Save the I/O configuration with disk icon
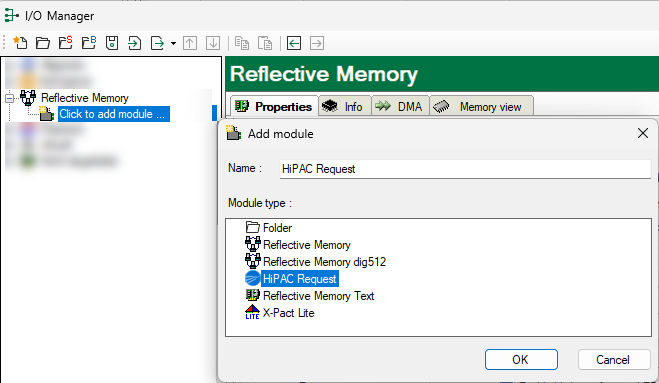Image resolution: width=659 pixels, height=383 pixels. tap(112, 43)
